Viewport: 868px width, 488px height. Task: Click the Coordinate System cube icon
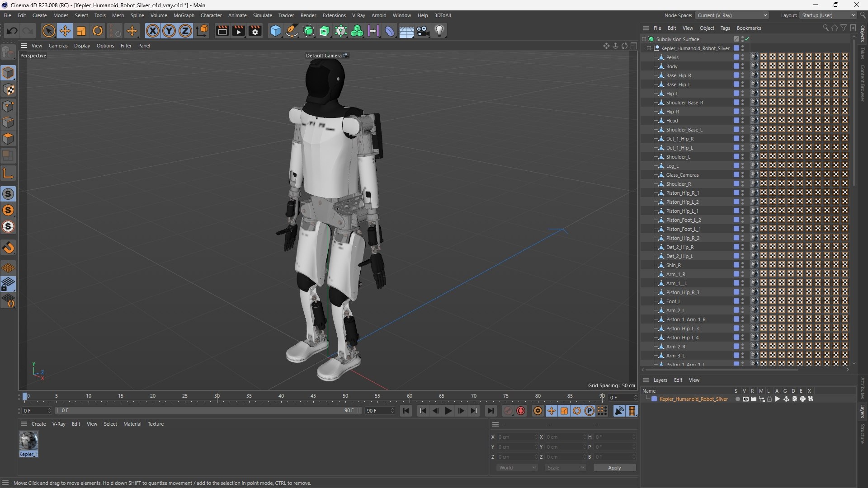point(203,31)
